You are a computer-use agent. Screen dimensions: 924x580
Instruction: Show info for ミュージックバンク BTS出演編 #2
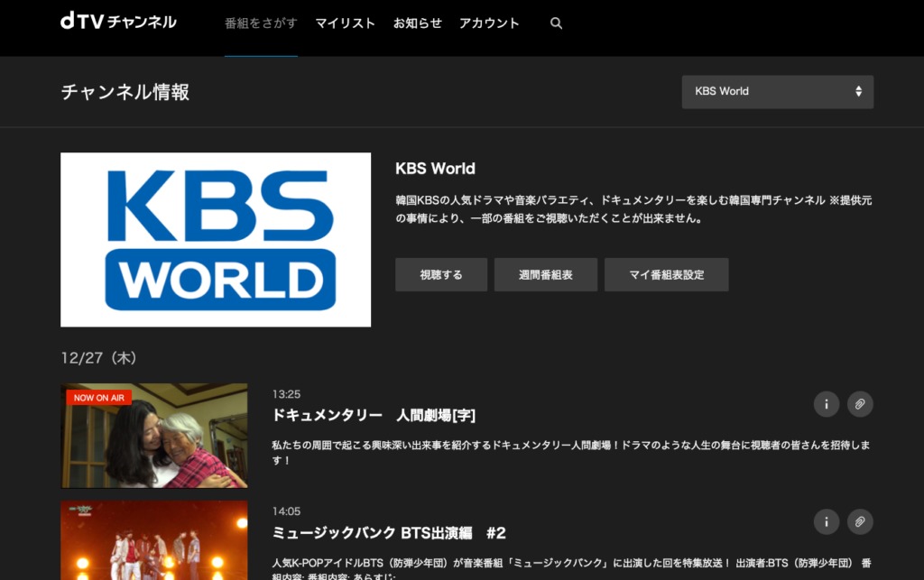[827, 521]
